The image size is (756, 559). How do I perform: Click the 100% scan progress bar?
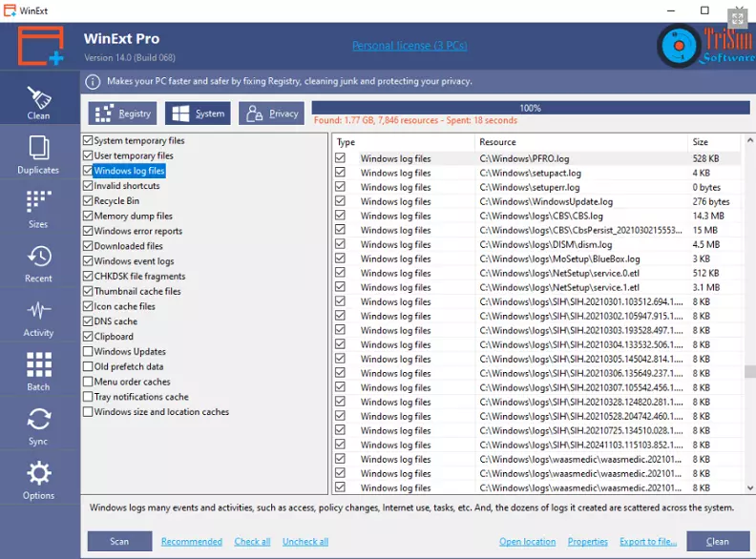[x=529, y=108]
